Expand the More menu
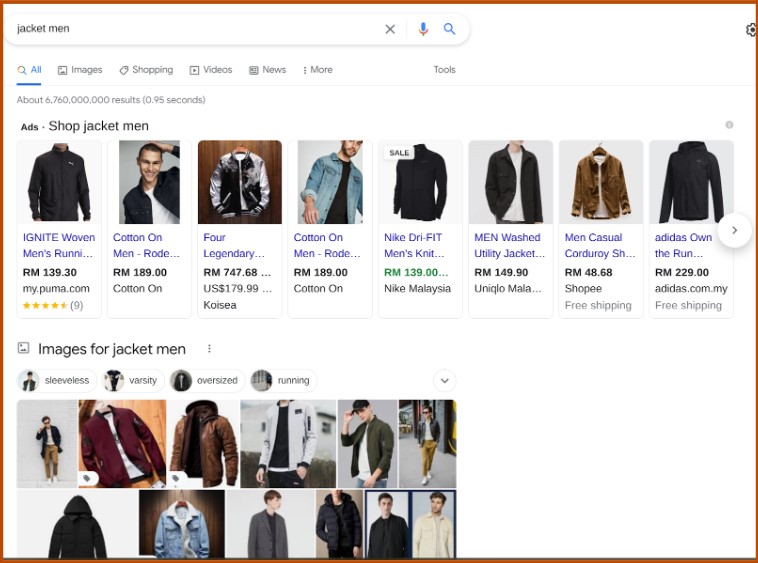 coord(318,70)
